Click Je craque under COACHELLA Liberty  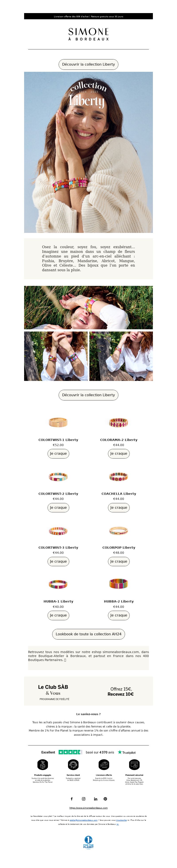pyautogui.click(x=119, y=507)
